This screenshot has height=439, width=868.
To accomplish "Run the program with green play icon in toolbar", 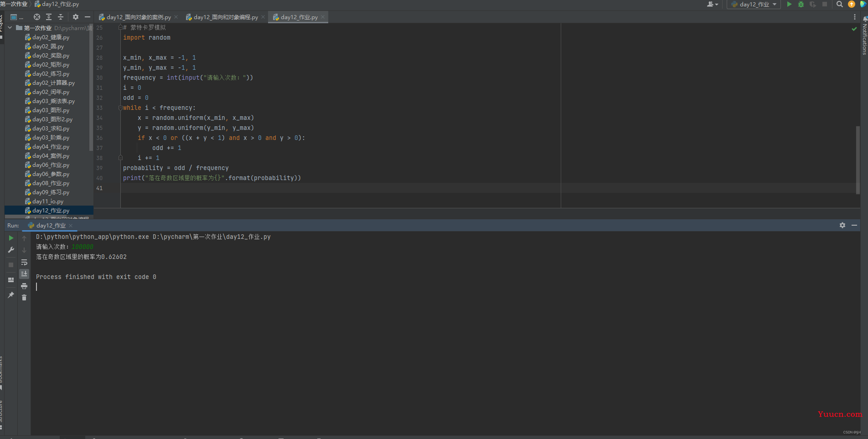I will tap(789, 4).
